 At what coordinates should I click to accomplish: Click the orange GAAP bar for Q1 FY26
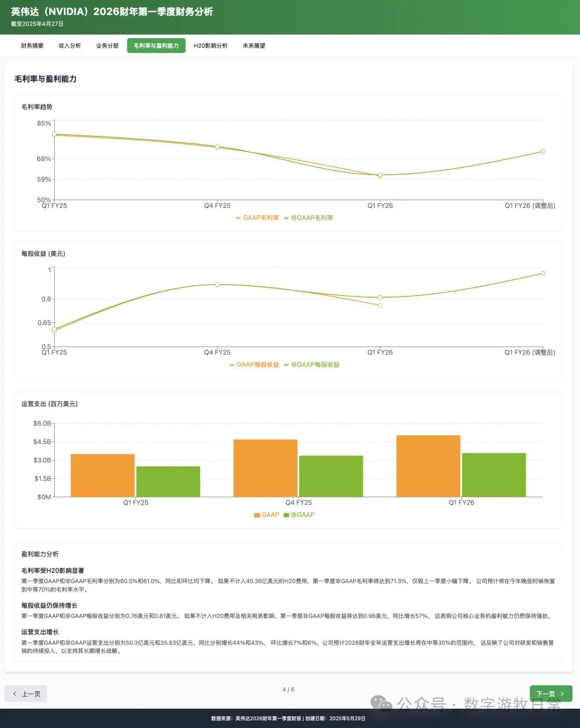(428, 466)
